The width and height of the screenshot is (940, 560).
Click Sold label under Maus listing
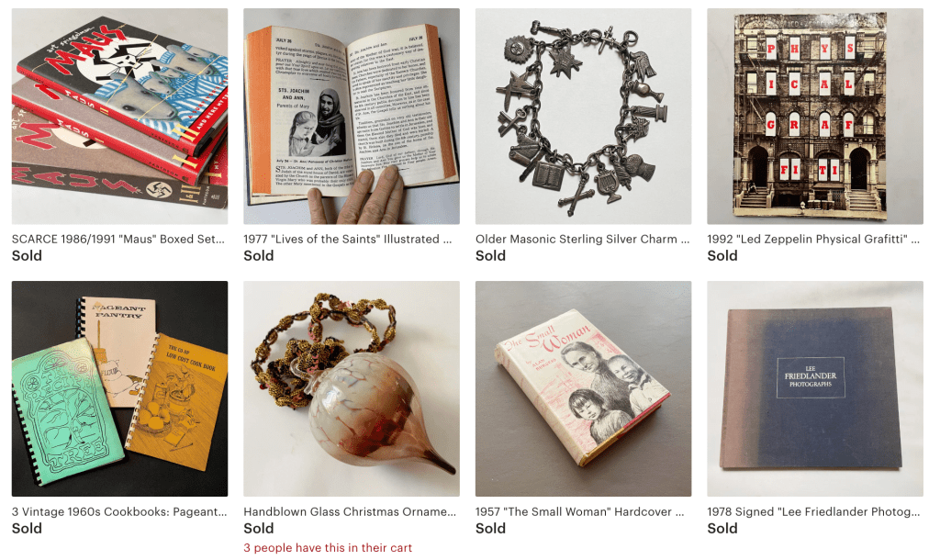click(27, 255)
